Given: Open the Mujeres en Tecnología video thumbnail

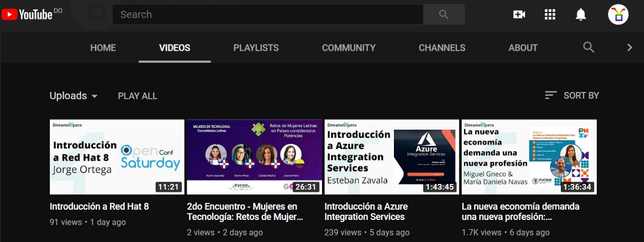Looking at the screenshot, I should pos(254,156).
